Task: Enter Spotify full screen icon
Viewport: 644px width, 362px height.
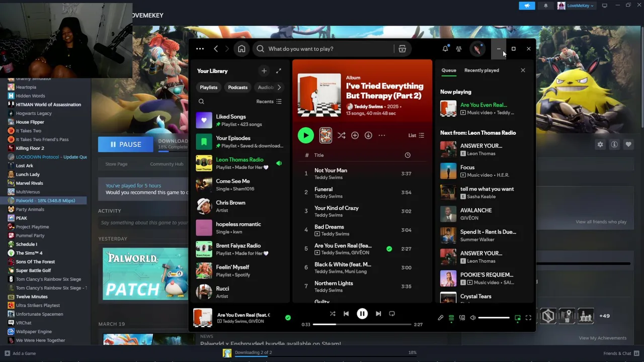Action: [x=528, y=318]
